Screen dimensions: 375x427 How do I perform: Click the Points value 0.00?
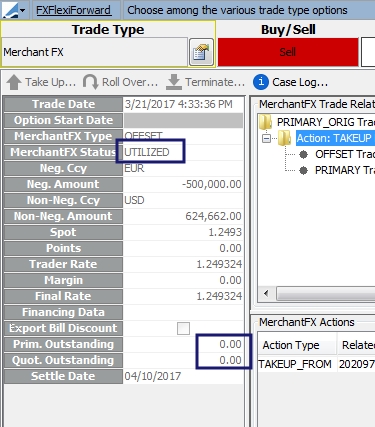click(x=230, y=248)
